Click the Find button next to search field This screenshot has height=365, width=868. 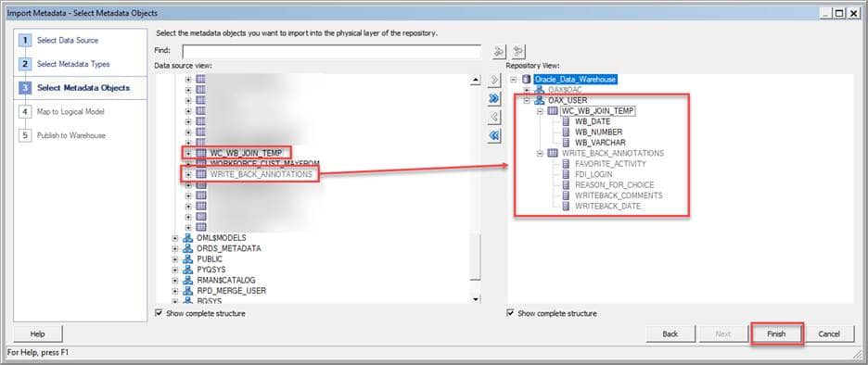(x=499, y=52)
